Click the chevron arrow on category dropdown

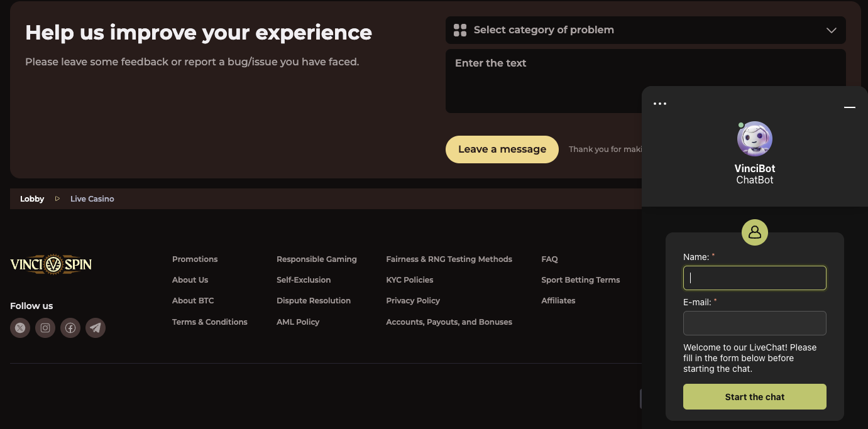tap(831, 30)
